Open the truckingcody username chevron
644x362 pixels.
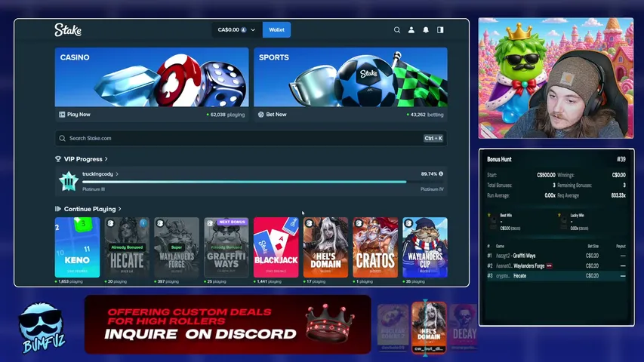pyautogui.click(x=117, y=174)
